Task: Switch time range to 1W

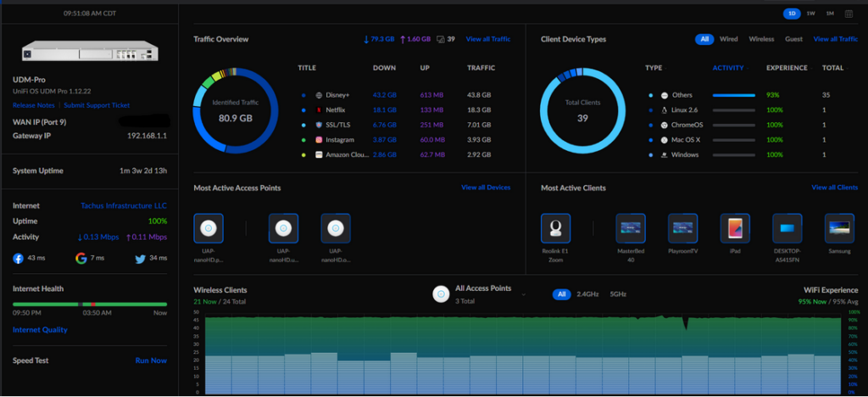Action: click(810, 14)
